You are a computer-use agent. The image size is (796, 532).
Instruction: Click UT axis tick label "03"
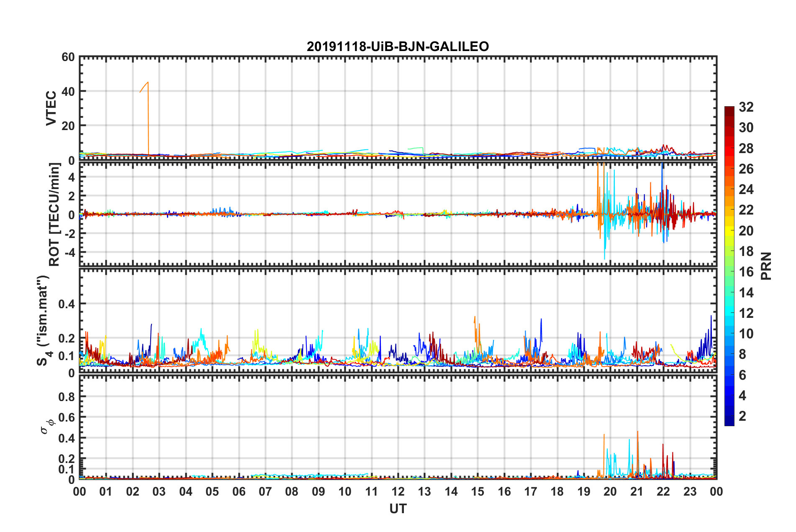159,491
